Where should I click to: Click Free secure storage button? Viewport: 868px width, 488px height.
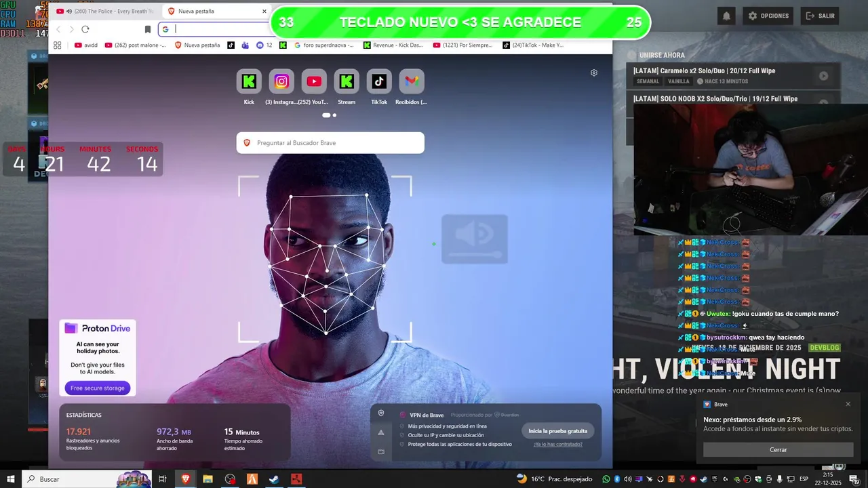coord(98,388)
